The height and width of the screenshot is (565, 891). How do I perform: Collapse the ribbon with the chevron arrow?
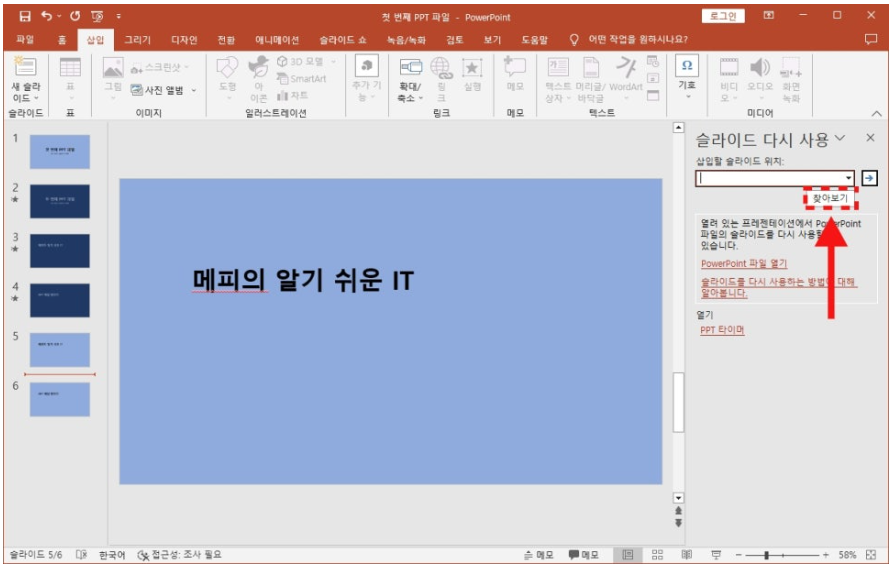876,114
